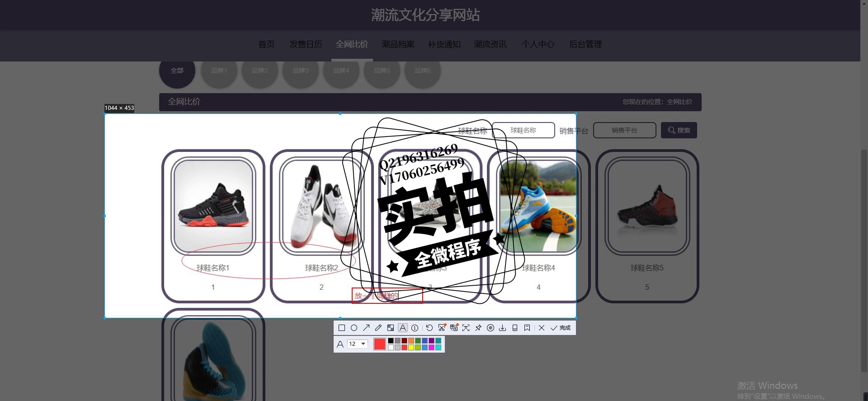Open the 发售日历 nav item
868x401 pixels.
(306, 44)
